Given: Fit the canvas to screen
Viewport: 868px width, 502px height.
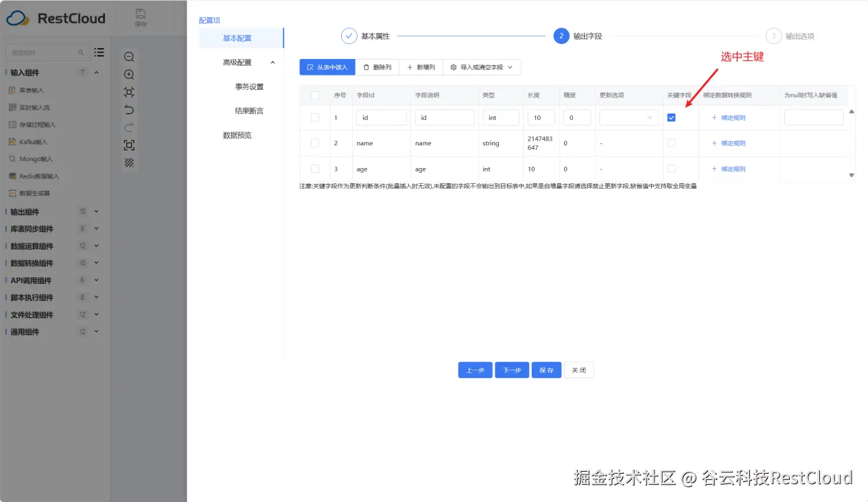Looking at the screenshot, I should click(129, 92).
